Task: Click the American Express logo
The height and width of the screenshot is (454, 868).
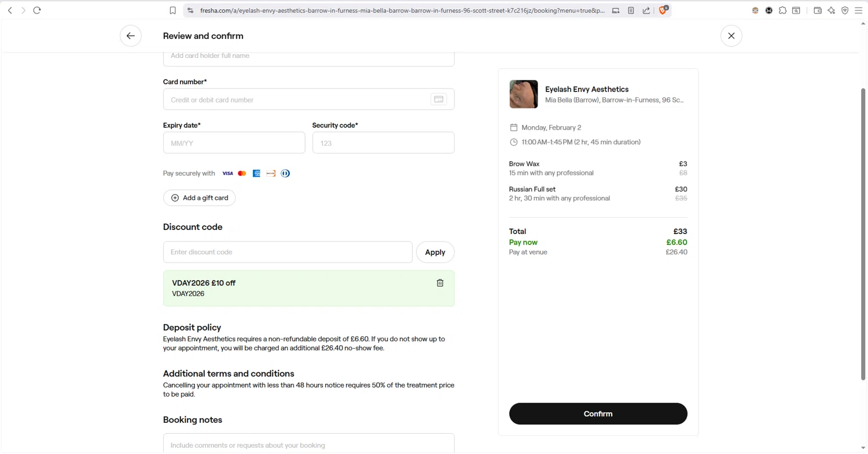Action: point(256,174)
